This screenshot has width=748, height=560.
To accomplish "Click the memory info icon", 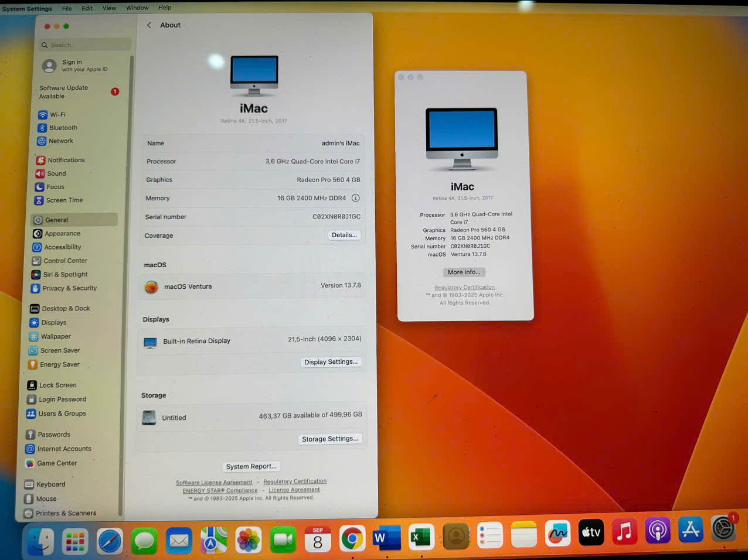I will coord(355,198).
